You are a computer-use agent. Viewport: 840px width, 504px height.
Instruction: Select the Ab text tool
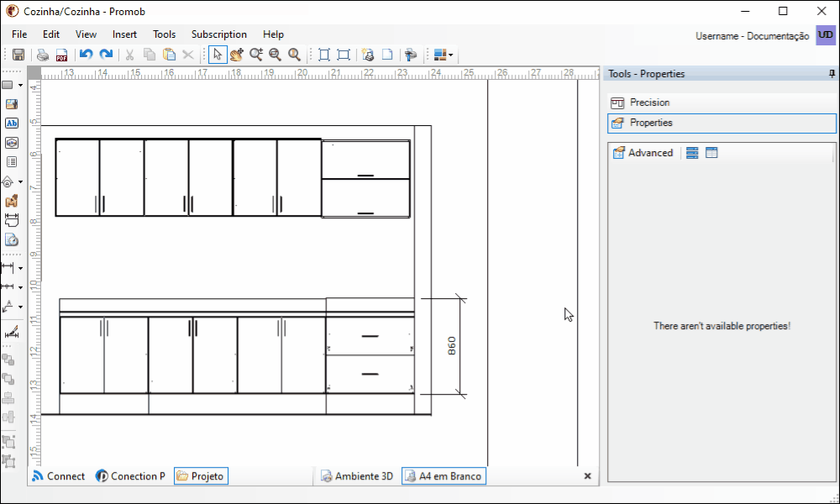[x=11, y=123]
